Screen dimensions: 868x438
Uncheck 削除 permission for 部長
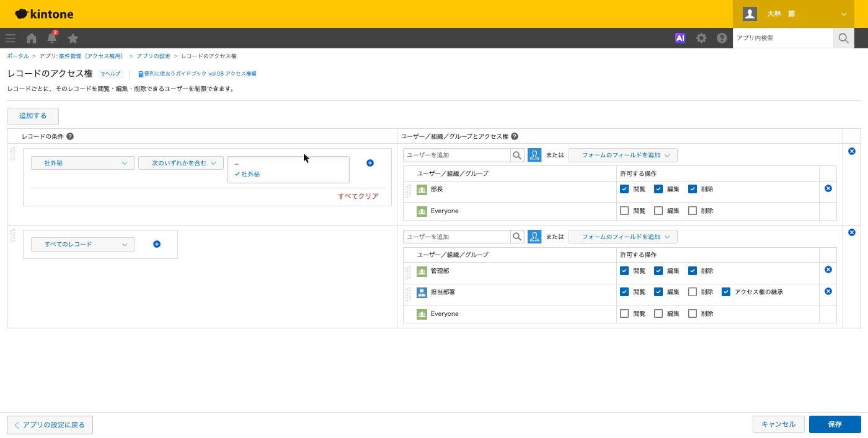(693, 189)
